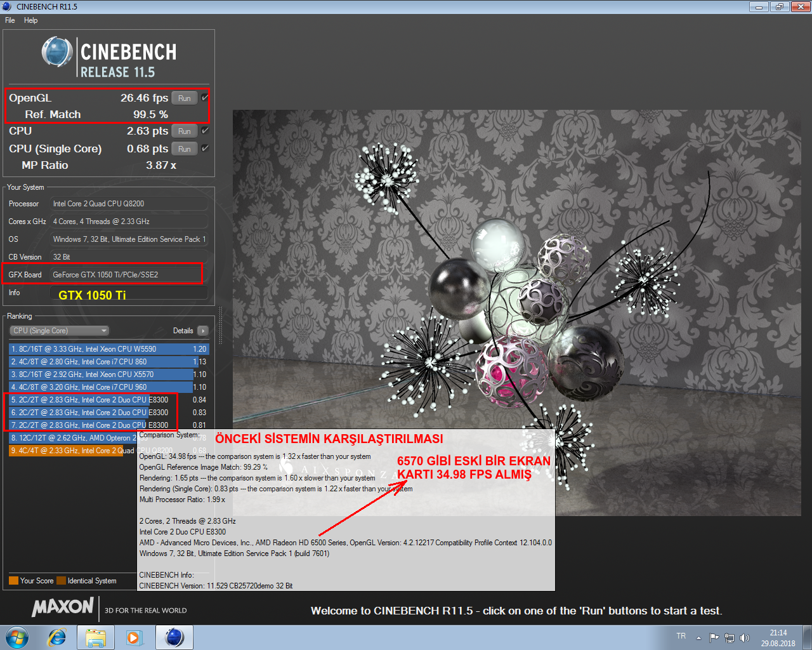Screen dimensions: 812x650
Task: Click the MAXON logo at the bottom
Action: (63, 607)
